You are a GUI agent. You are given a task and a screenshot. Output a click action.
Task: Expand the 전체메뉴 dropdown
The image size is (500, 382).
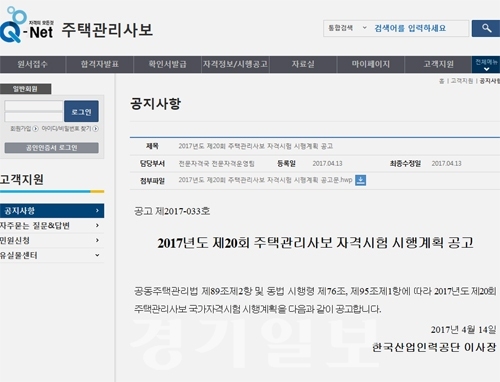(486, 64)
